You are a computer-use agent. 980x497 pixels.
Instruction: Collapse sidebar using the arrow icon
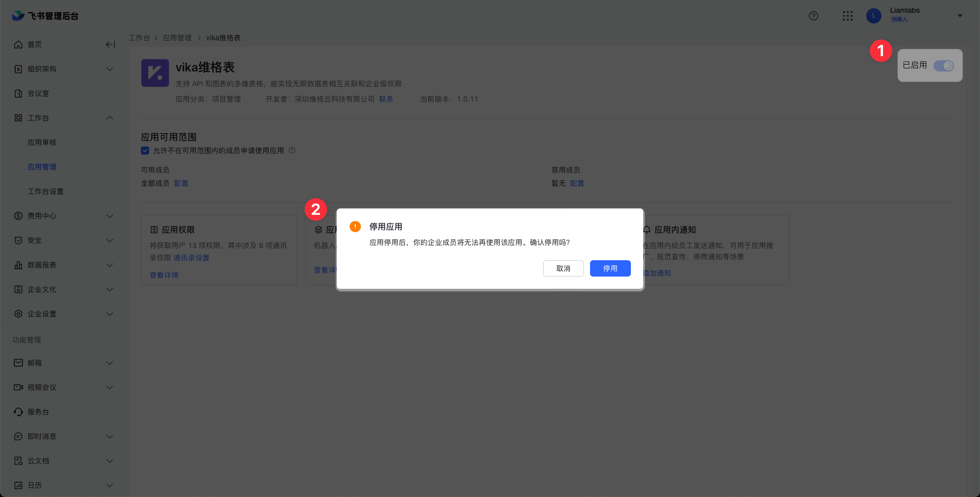pos(110,44)
